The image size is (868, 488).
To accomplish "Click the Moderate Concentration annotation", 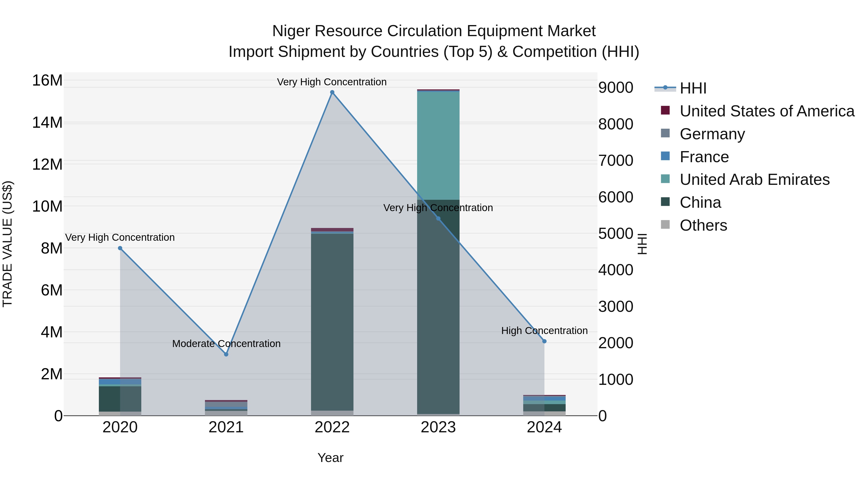I will (x=226, y=343).
